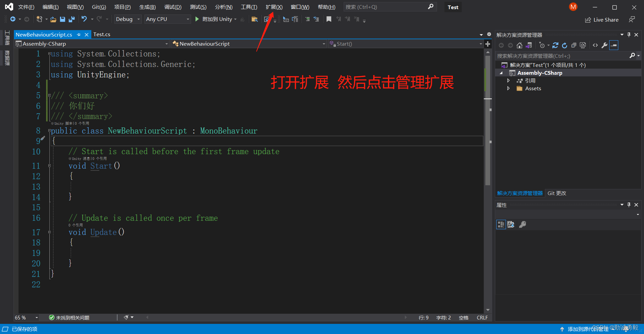Click the horizontal scrollbar right arrow

406,317
